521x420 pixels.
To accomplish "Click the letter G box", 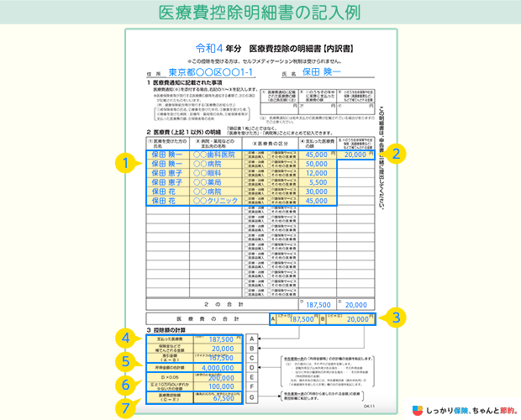I will pyautogui.click(x=252, y=396).
